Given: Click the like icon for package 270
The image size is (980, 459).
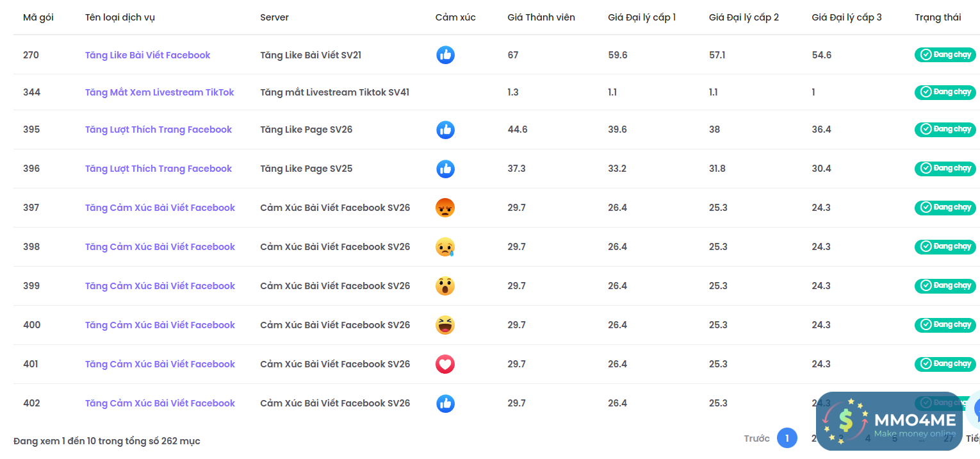Looking at the screenshot, I should point(445,55).
